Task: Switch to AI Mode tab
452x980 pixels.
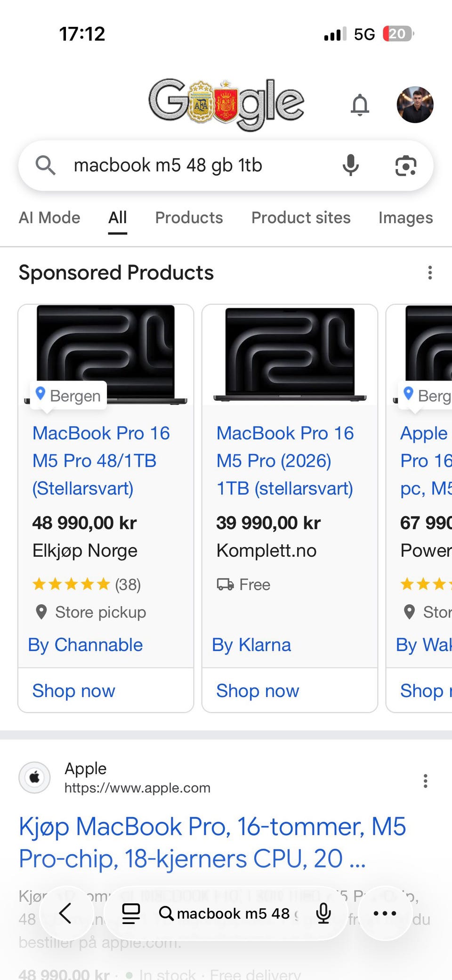Action: (49, 218)
